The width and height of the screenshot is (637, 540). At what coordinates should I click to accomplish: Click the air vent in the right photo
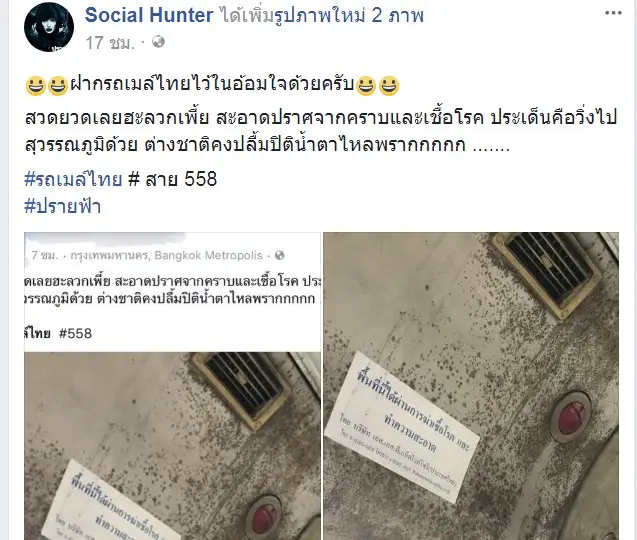point(548,273)
